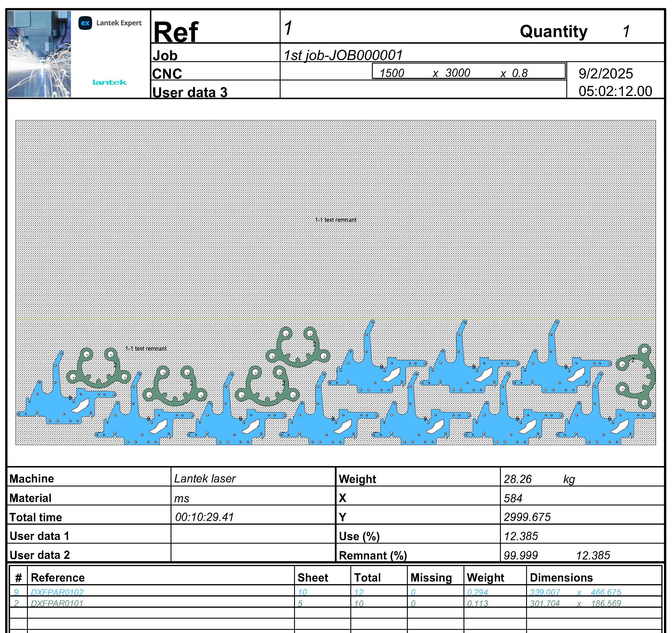
Task: Select the DXFPAR0101 reference row
Action: tap(57, 603)
